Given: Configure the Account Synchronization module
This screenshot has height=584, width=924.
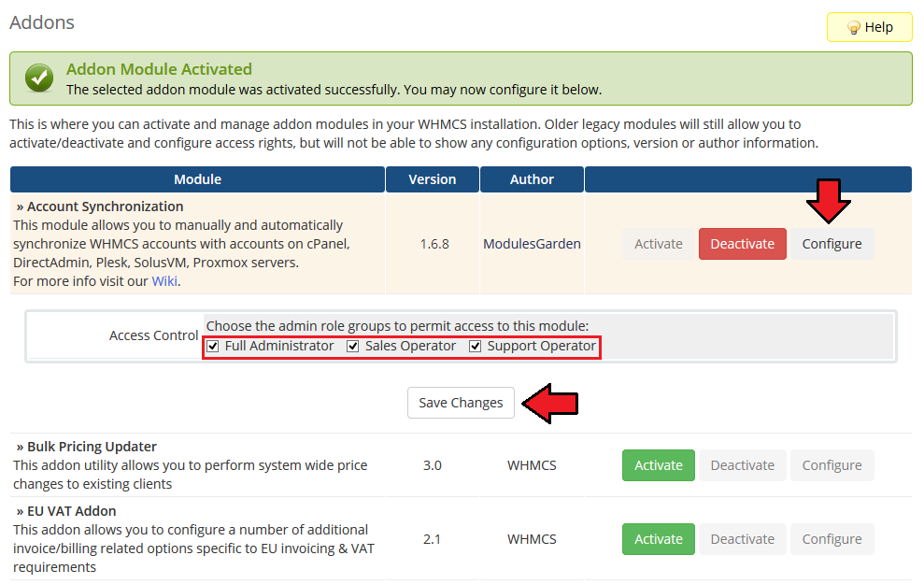Looking at the screenshot, I should [832, 244].
